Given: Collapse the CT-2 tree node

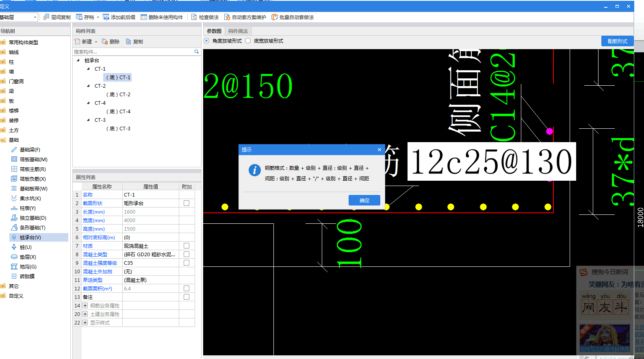Looking at the screenshot, I should (89, 86).
